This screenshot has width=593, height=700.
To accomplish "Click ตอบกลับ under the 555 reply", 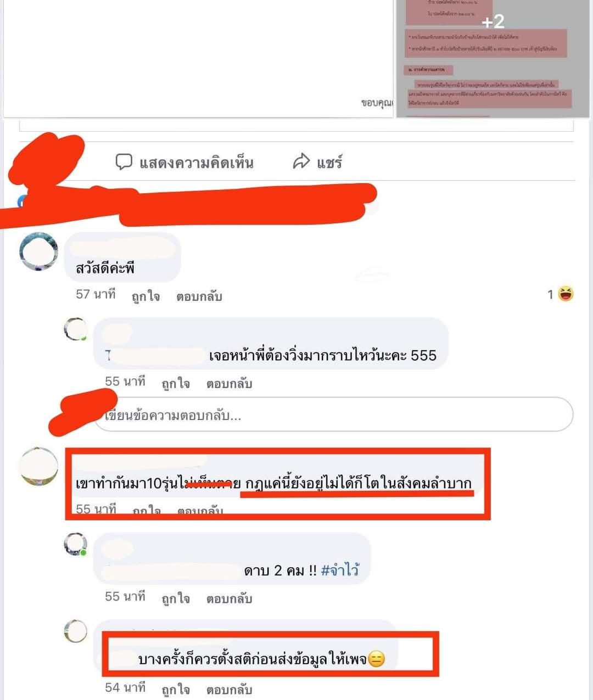I will (229, 383).
